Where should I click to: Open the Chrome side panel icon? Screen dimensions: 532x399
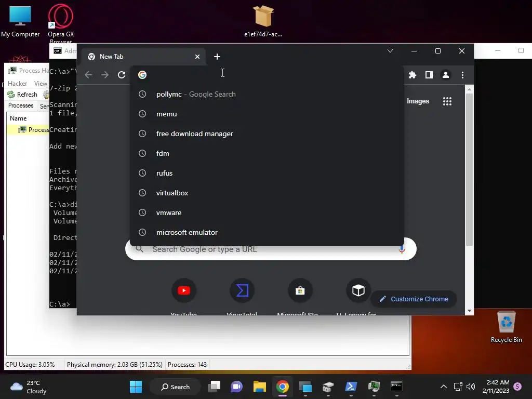click(429, 75)
